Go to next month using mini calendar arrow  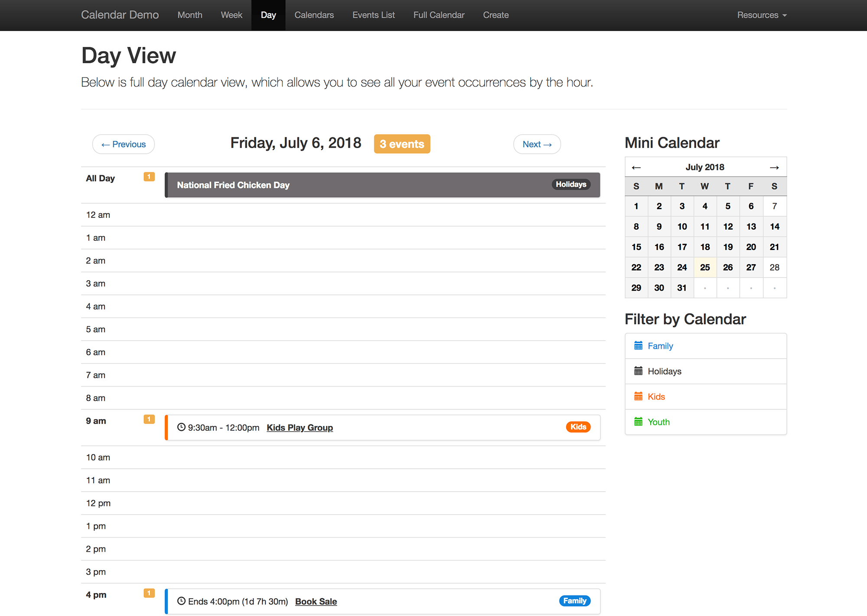[x=774, y=167]
